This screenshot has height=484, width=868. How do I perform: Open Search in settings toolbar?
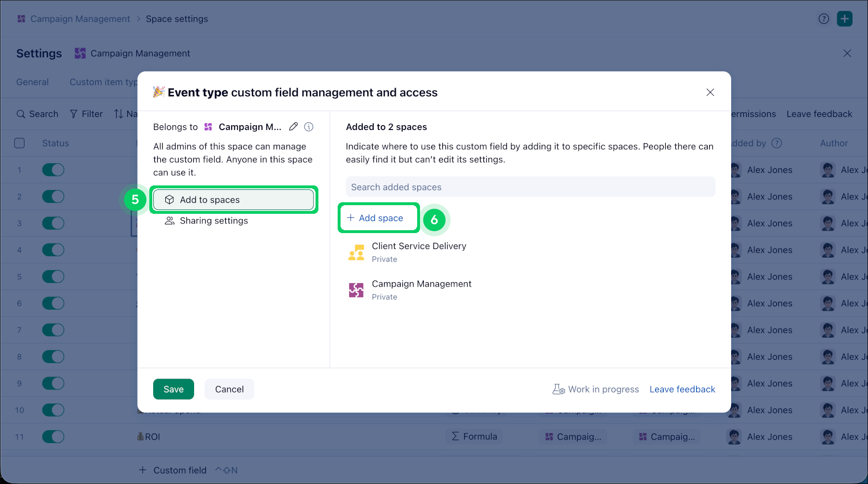(x=37, y=114)
